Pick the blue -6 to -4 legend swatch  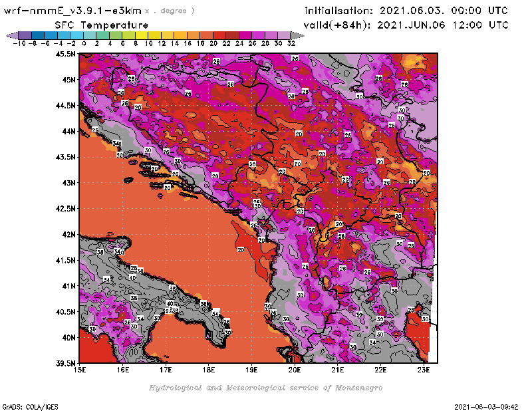point(51,35)
